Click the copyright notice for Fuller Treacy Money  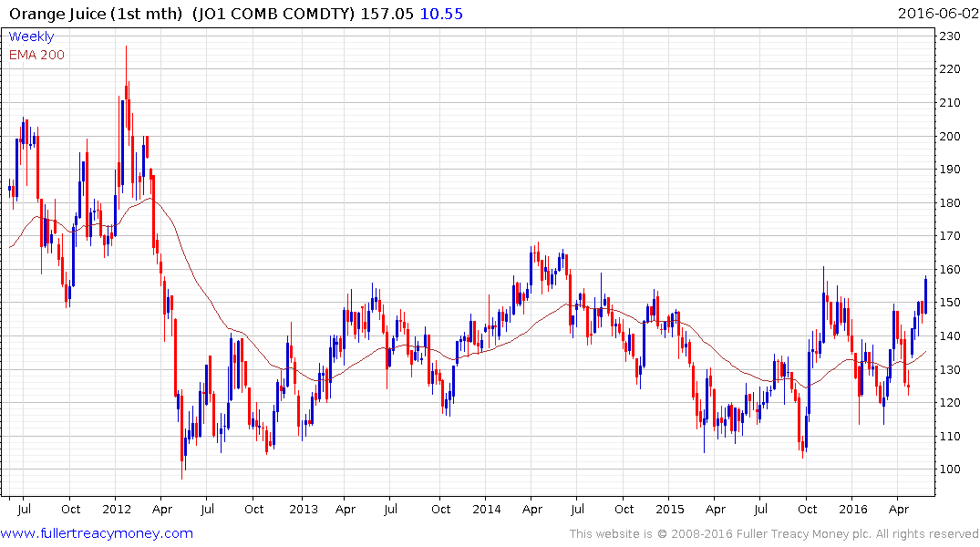774,534
